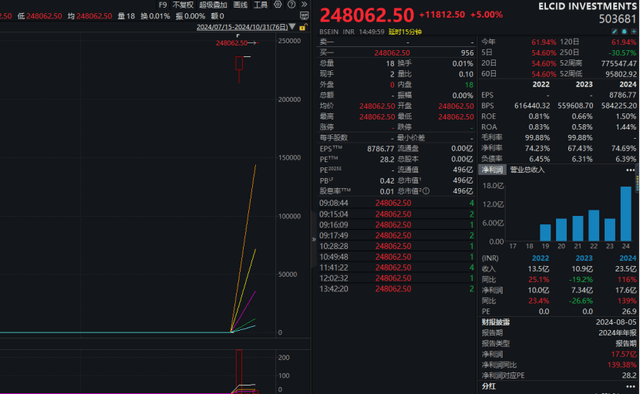Image resolution: width=640 pixels, height=394 pixels.
Task: Click the bell alert icon under stock code
Action: coord(624,31)
